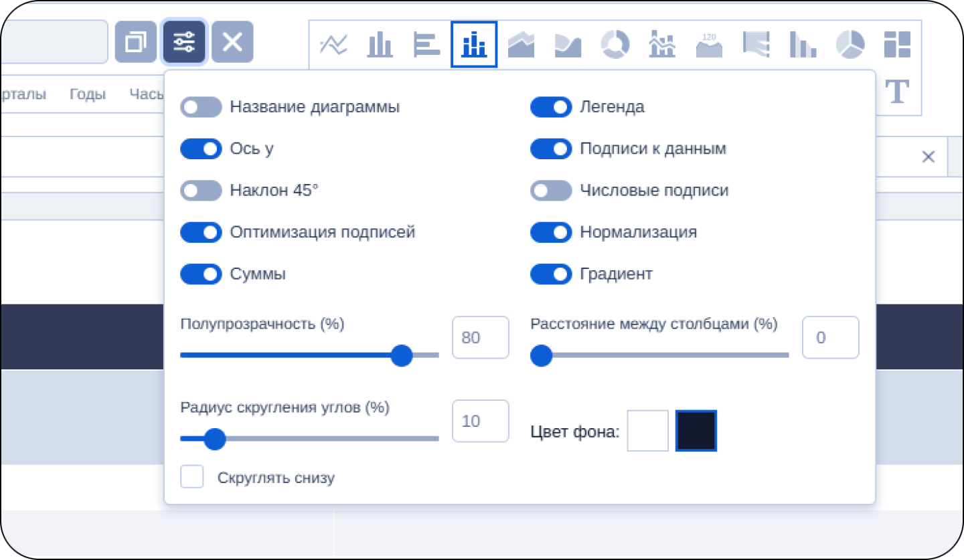Check the Скруглять снизу checkbox
Image resolution: width=964 pixels, height=560 pixels.
pos(192,478)
